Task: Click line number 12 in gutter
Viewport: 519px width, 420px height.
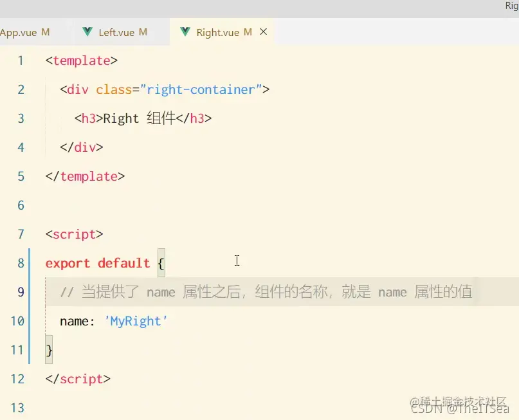Action: [x=17, y=379]
